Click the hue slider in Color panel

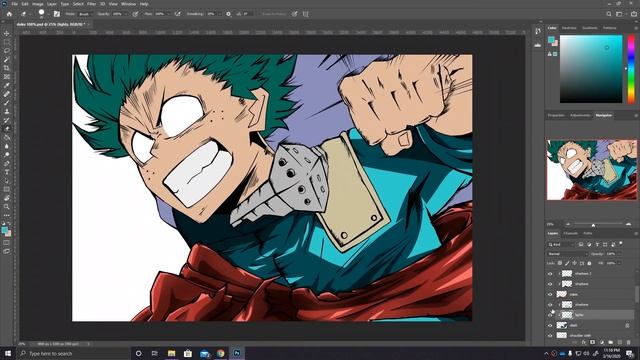[x=631, y=69]
